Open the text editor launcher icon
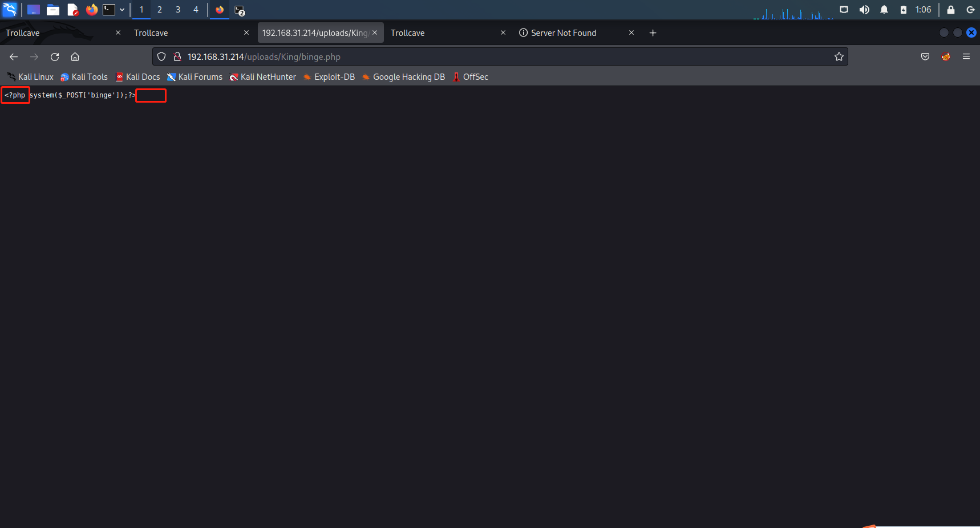The width and height of the screenshot is (980, 528). (x=72, y=10)
